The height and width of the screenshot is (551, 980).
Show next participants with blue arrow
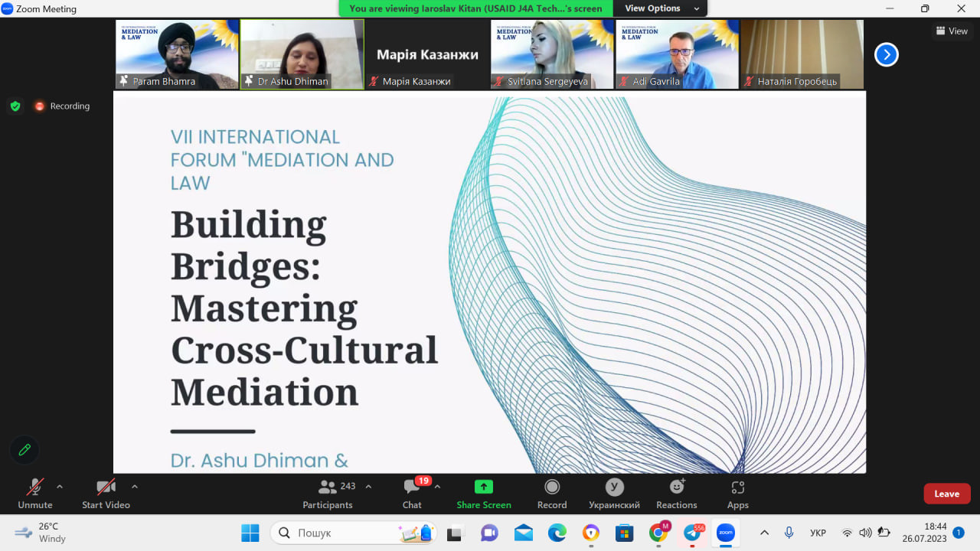coord(886,54)
